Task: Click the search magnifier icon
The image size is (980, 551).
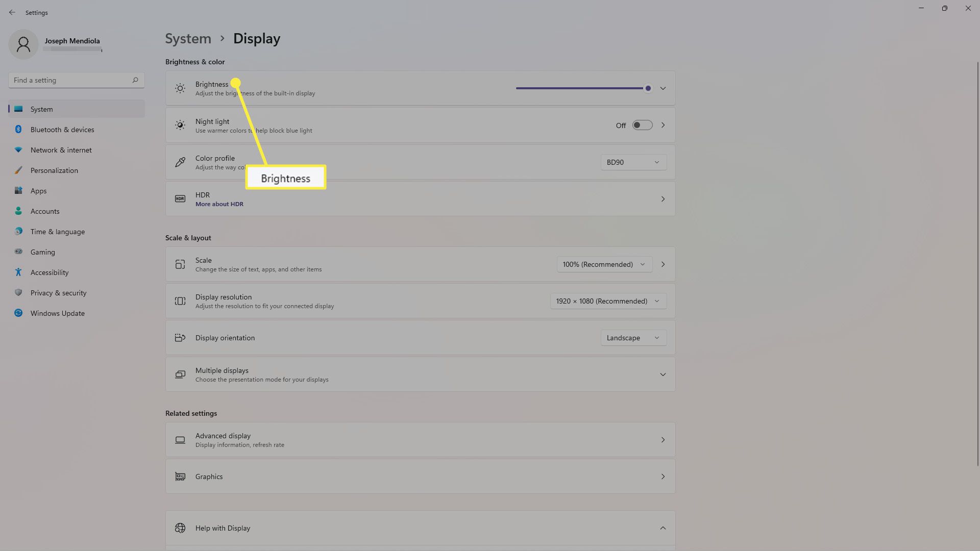Action: point(135,80)
